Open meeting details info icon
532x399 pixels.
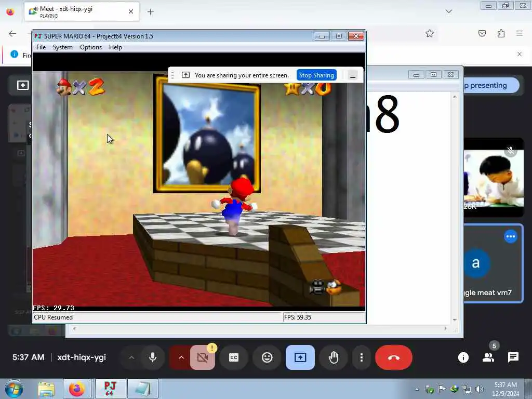pos(463,357)
